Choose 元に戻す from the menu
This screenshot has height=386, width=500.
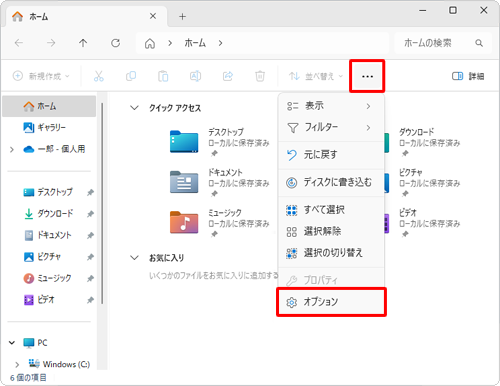pyautogui.click(x=332, y=155)
